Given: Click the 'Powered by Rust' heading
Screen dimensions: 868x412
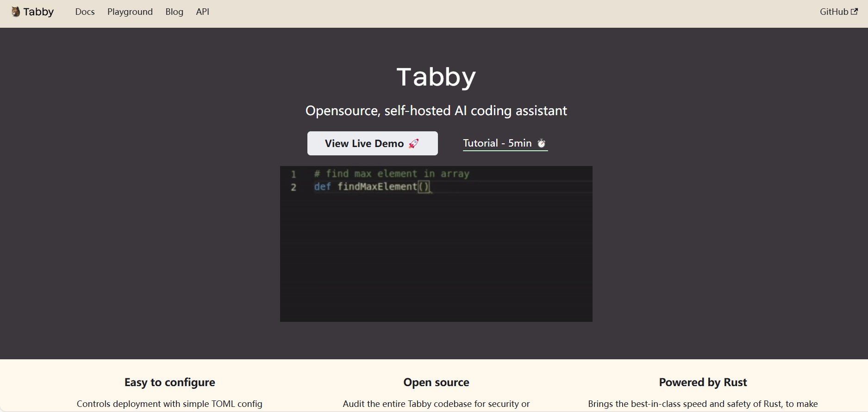Looking at the screenshot, I should click(703, 382).
